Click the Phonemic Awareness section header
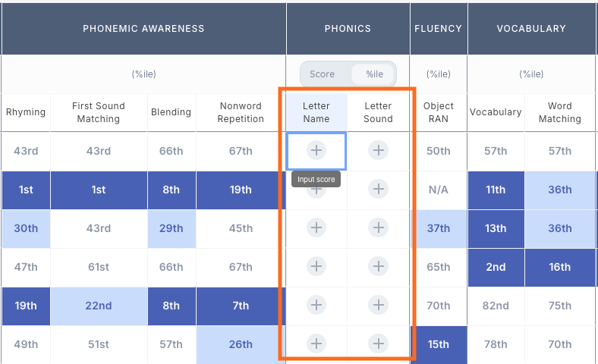Viewport: 598px width, 364px height. 143,29
